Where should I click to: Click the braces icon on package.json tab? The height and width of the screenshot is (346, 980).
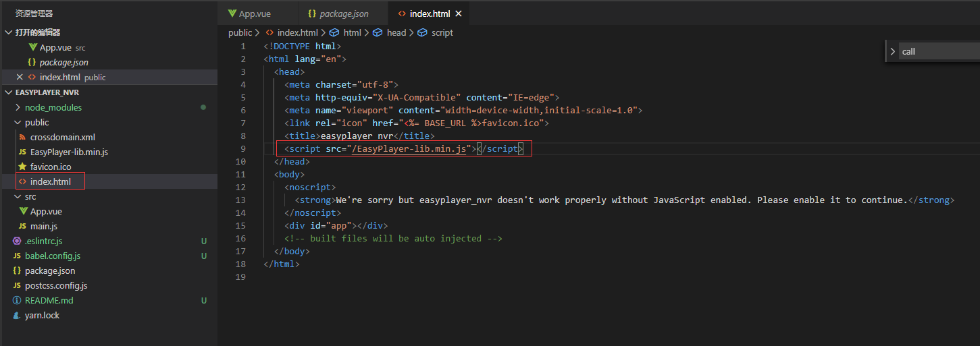(312, 13)
